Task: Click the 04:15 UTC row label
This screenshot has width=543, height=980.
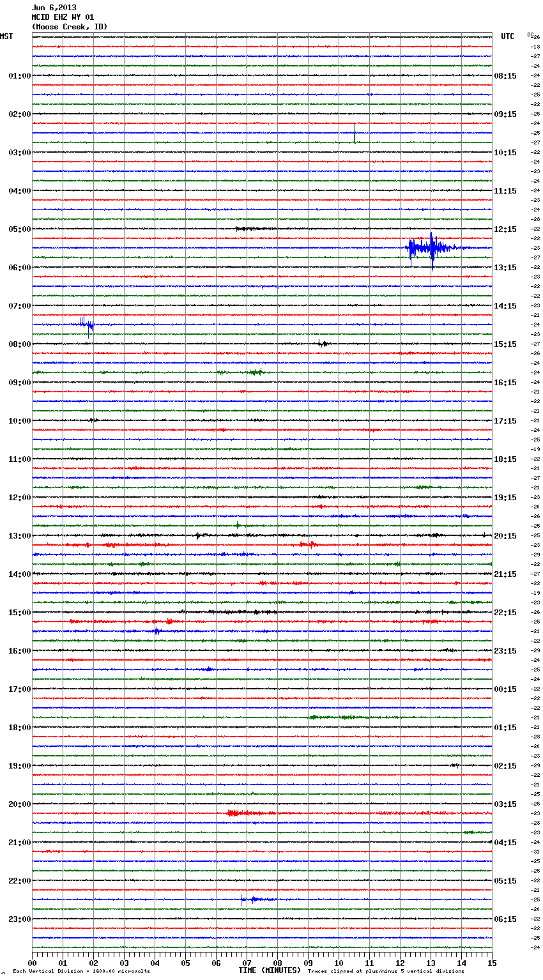Action: [505, 843]
